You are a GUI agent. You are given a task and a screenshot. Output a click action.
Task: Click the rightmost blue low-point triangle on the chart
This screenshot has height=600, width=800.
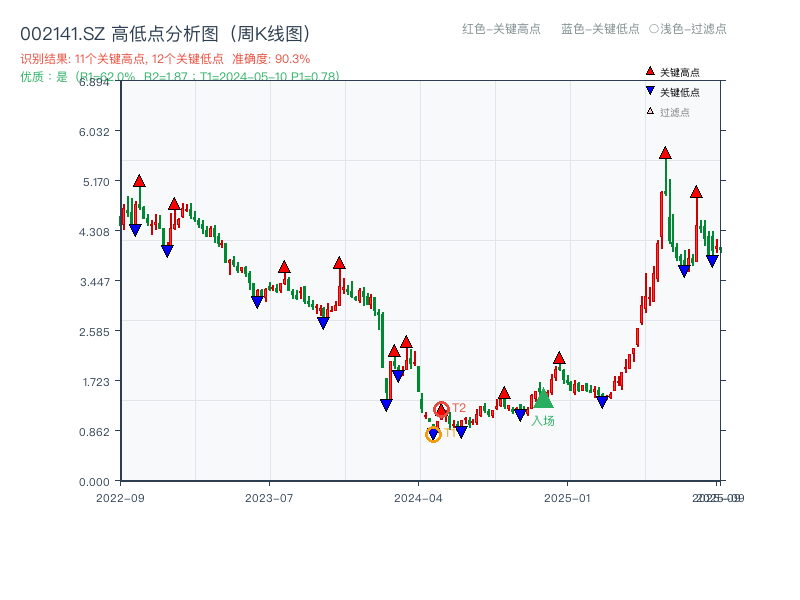point(711,259)
